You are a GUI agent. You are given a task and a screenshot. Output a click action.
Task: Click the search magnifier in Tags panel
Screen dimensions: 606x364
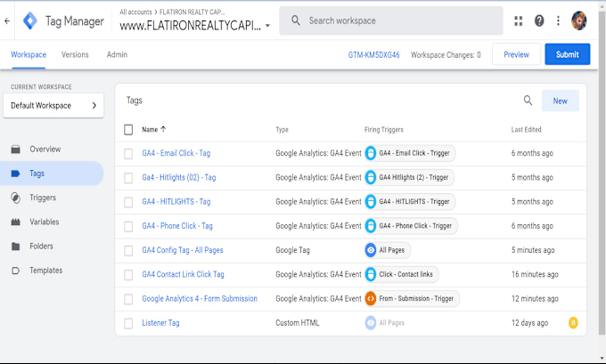[x=528, y=101]
